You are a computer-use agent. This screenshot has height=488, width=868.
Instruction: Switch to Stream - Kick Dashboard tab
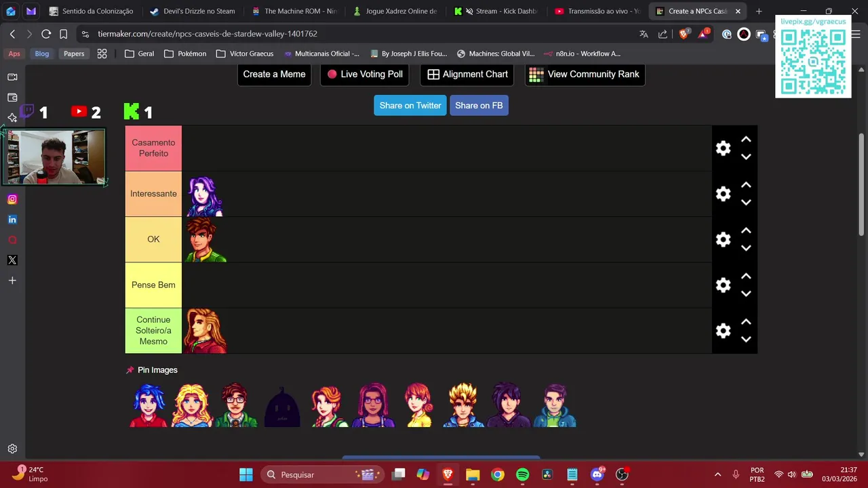pos(496,12)
